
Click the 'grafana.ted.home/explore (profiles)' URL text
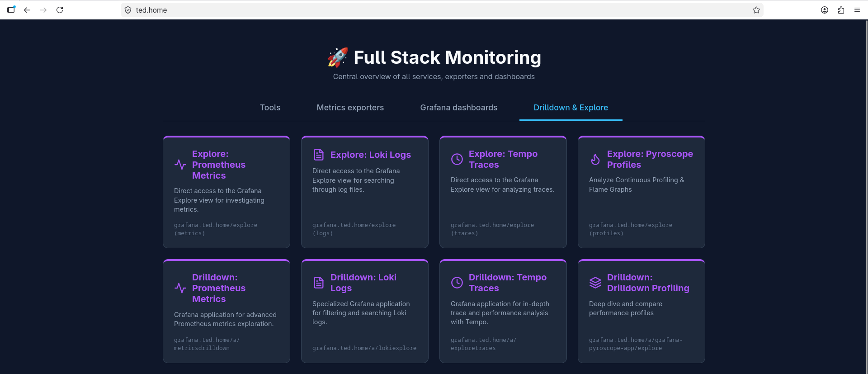point(631,229)
